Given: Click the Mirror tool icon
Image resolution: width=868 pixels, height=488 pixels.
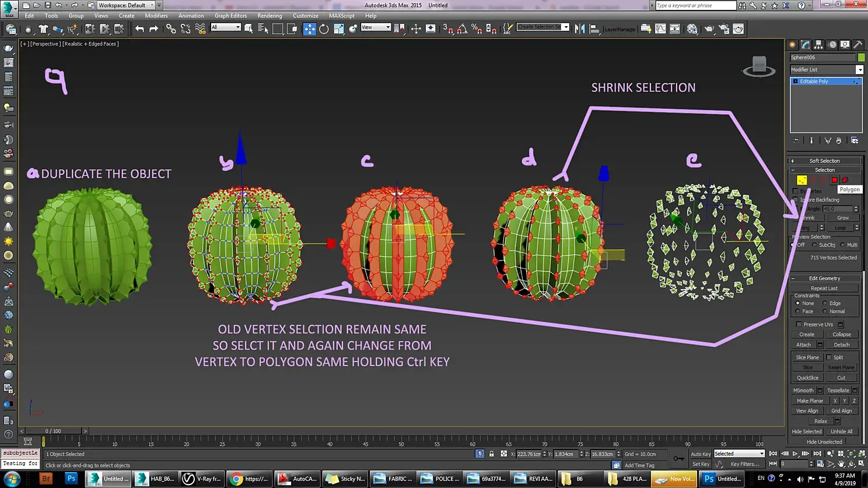Looking at the screenshot, I should 580,29.
